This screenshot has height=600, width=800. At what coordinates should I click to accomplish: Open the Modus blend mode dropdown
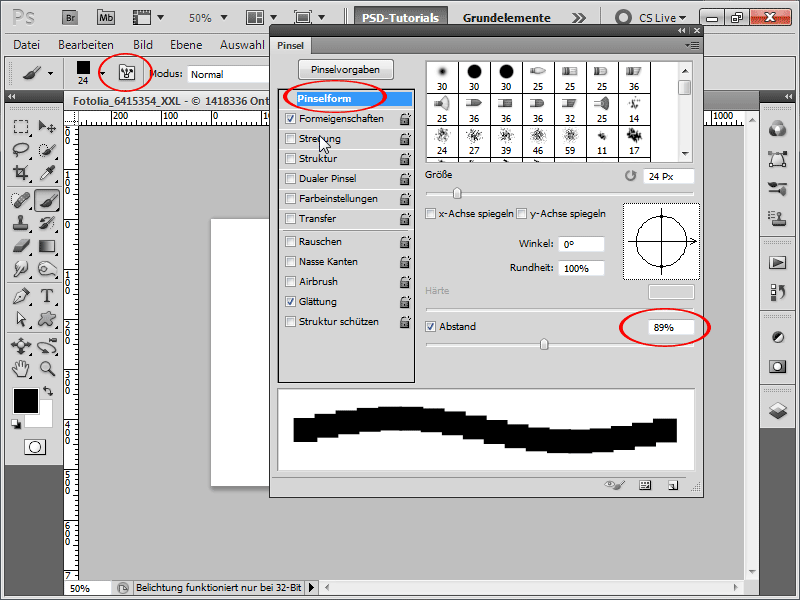(x=229, y=74)
